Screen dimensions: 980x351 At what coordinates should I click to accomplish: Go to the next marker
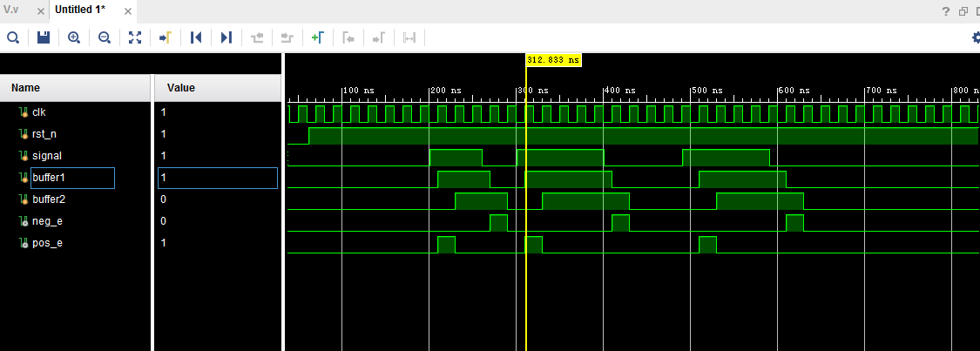(379, 37)
